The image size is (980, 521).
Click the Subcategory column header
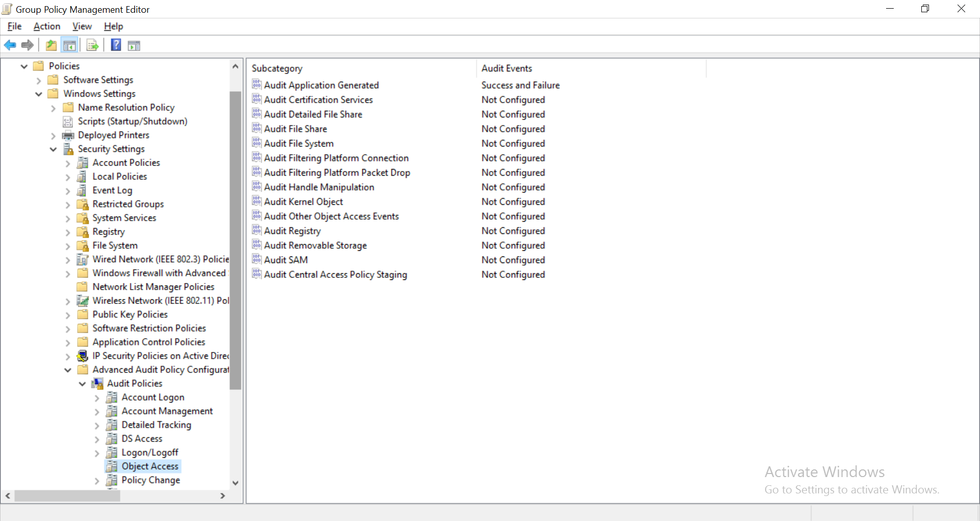point(277,68)
